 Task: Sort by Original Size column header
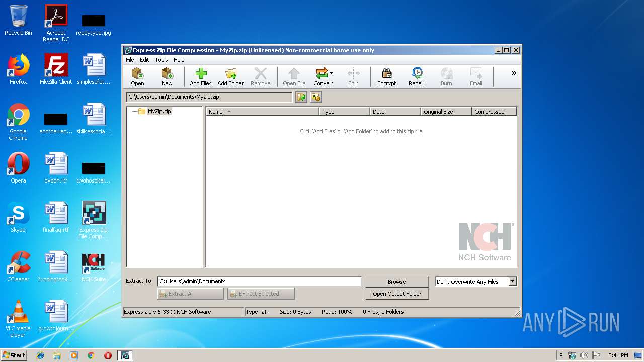click(446, 112)
